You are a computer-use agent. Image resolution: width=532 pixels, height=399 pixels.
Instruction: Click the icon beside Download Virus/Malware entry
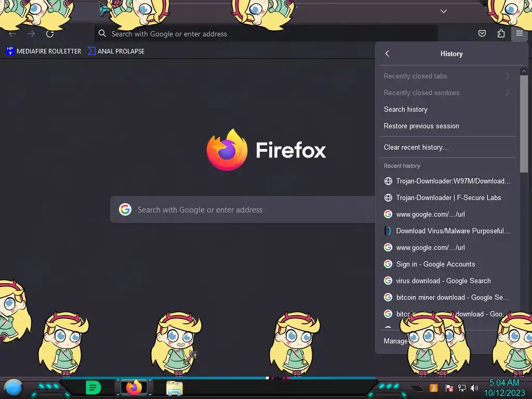[x=388, y=231]
